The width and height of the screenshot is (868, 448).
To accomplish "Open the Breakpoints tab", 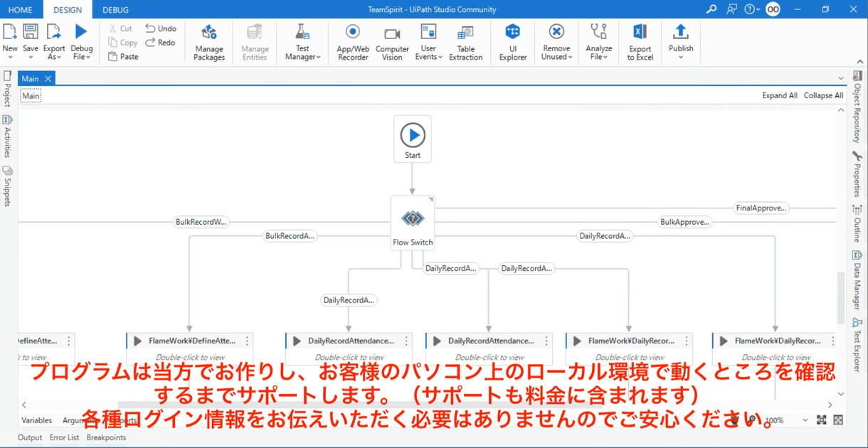I will click(106, 437).
